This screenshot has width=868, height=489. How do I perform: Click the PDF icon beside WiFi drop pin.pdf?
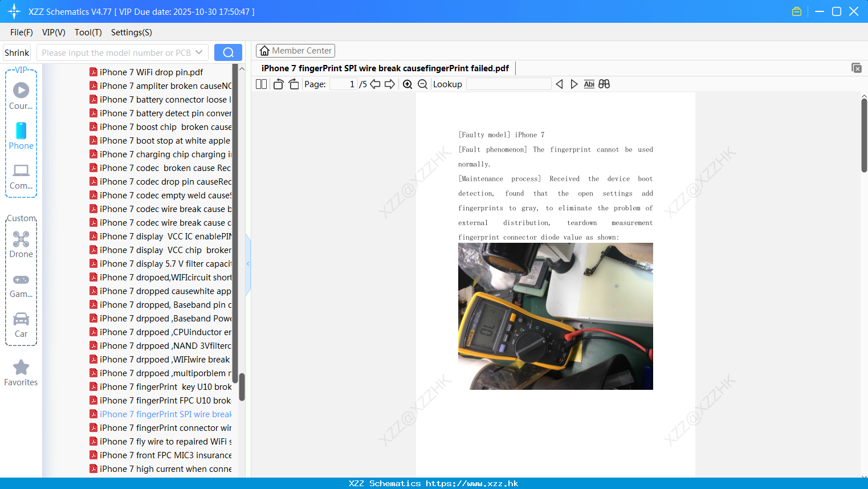(93, 72)
